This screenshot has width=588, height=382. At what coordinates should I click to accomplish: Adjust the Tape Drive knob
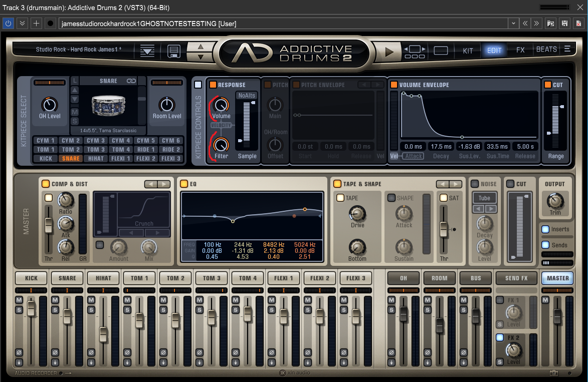coord(357,214)
